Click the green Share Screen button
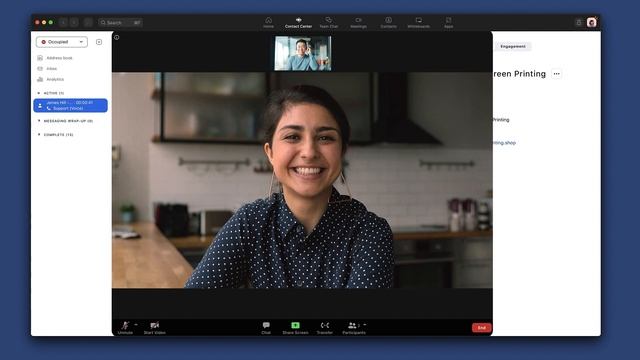 (295, 327)
